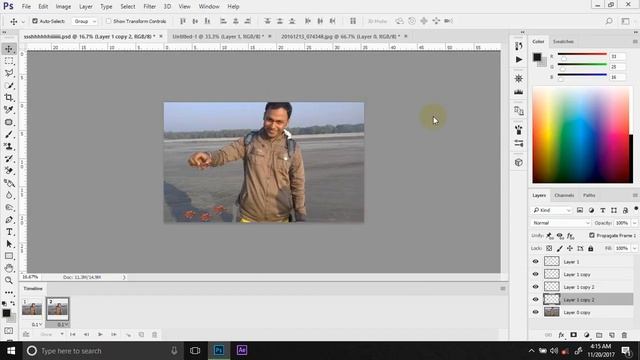Screen dimensions: 640x360
Task: Hide the Layer 1 copy layer
Action: (x=536, y=274)
